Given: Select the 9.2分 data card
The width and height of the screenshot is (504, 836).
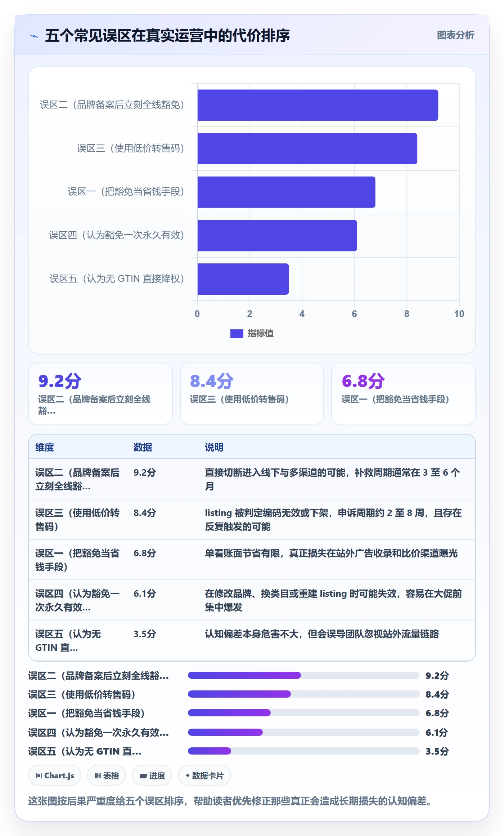Looking at the screenshot, I should (100, 393).
